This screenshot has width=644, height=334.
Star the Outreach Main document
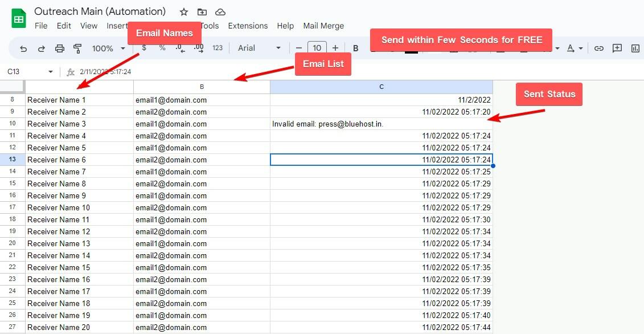(184, 12)
